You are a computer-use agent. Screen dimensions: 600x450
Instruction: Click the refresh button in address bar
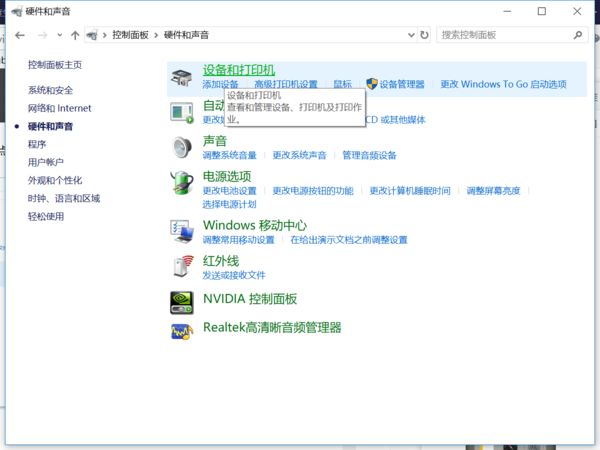tap(424, 35)
